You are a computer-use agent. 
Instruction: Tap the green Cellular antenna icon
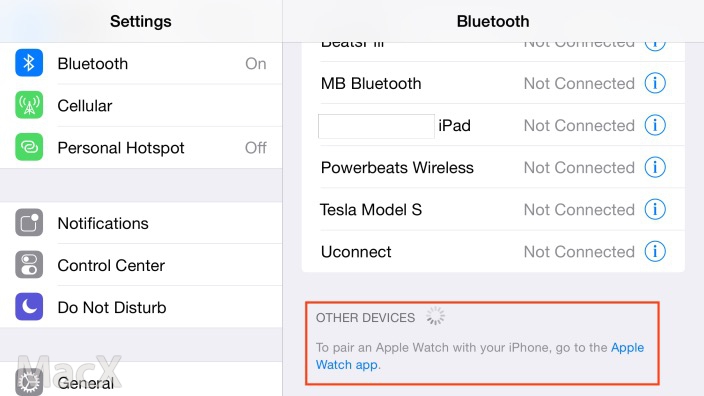coord(29,105)
